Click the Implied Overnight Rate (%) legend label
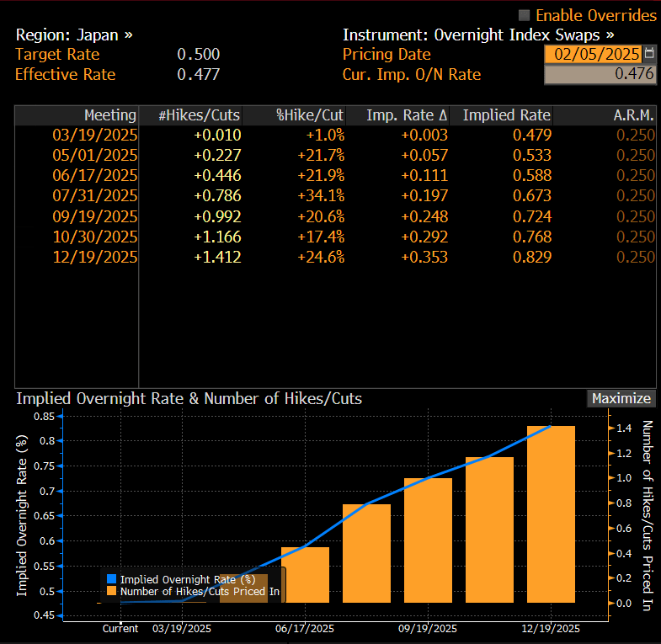This screenshot has height=644, width=661. (x=188, y=579)
